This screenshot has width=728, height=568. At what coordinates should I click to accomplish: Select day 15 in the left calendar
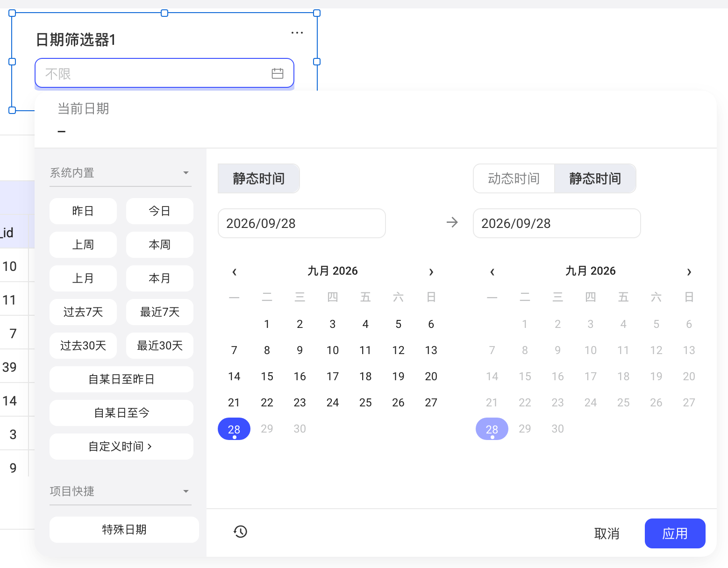(x=267, y=376)
